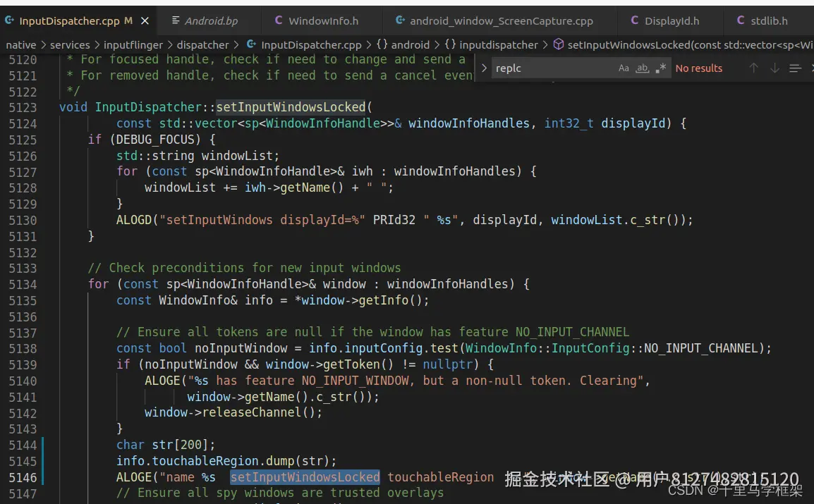
Task: Click the breadcrumb C++ file icon
Action: (251, 44)
